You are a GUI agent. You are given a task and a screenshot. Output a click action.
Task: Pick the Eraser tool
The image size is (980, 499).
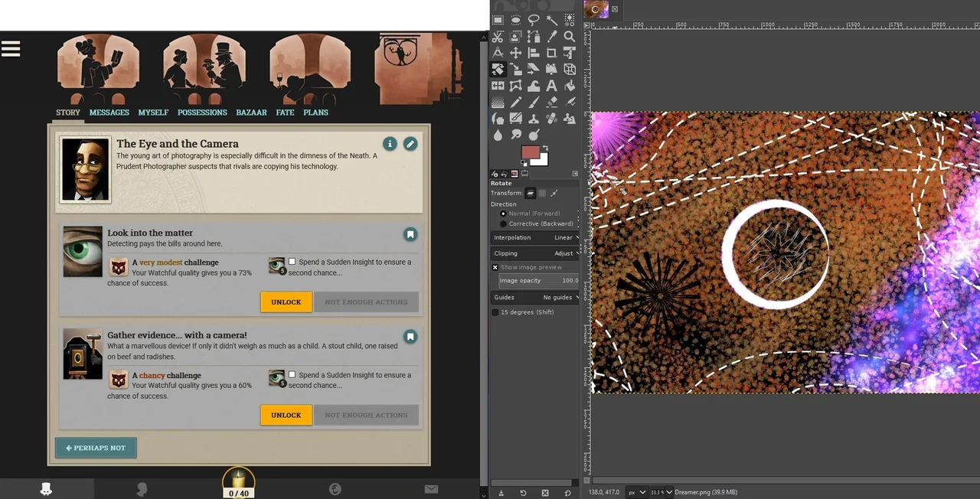[x=551, y=103]
